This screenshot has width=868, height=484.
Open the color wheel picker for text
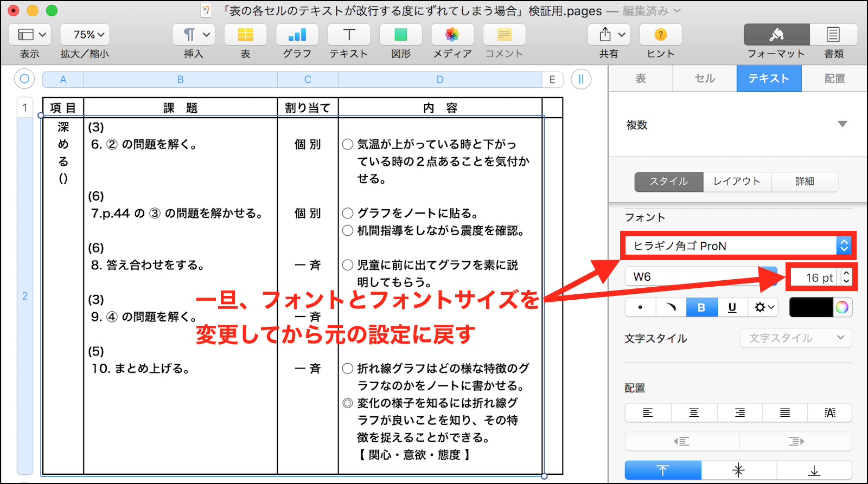pos(842,307)
